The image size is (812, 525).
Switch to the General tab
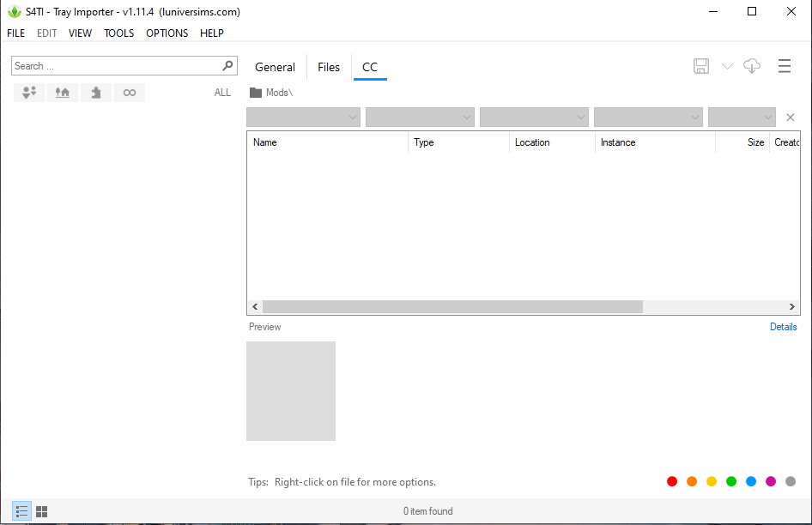click(275, 67)
